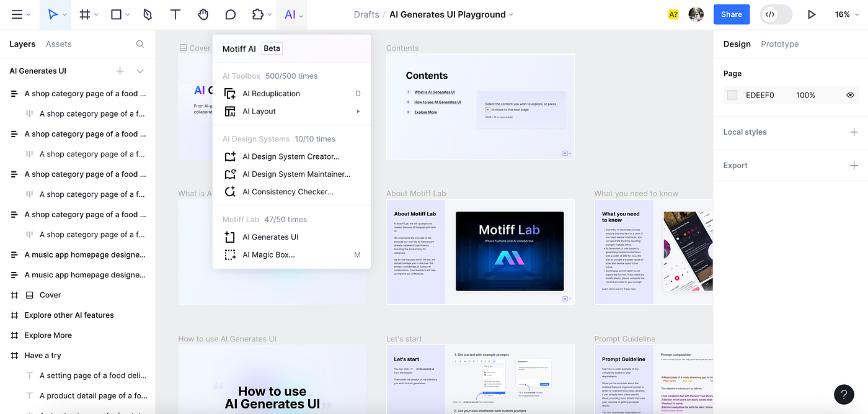Open the Plugins puzzle icon
The width and height of the screenshot is (868, 414).
[257, 14]
